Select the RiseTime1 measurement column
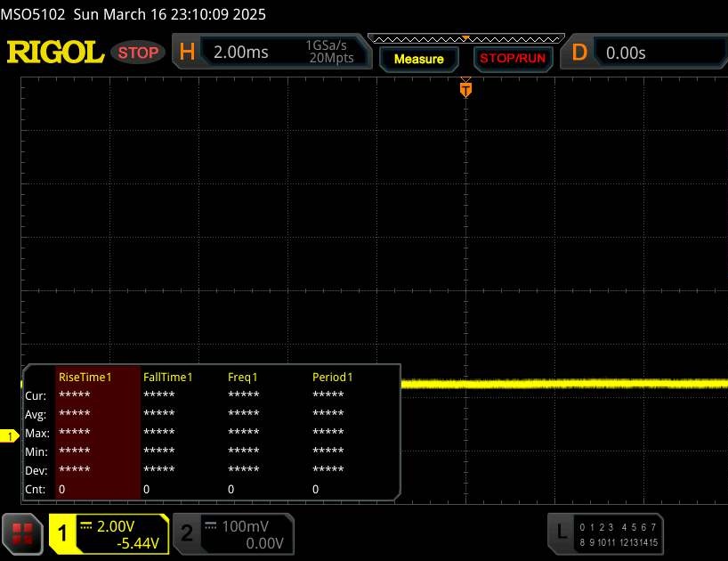Image resolution: width=728 pixels, height=561 pixels. pyautogui.click(x=98, y=433)
